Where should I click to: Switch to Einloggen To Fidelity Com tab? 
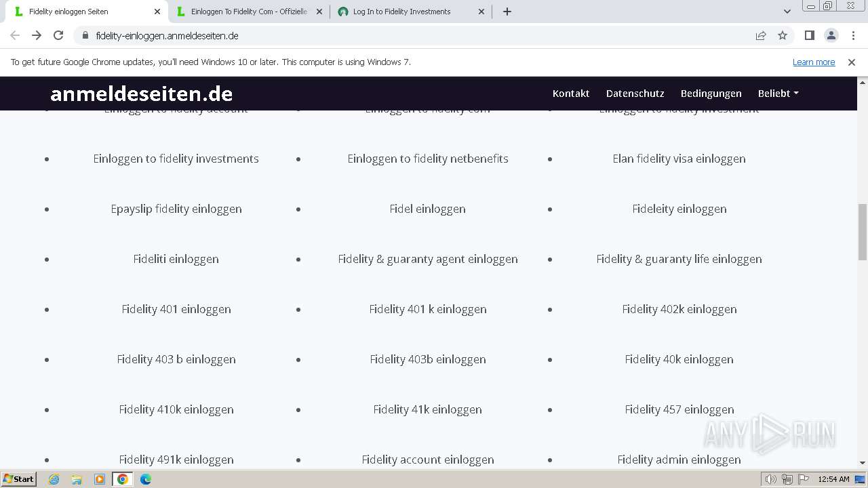[x=249, y=12]
